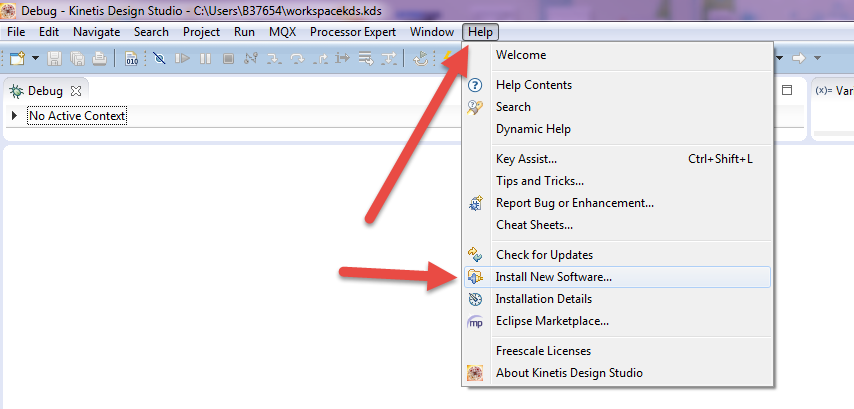Image resolution: width=854 pixels, height=409 pixels.
Task: Toggle Skip All Breakpoints icon
Action: tap(159, 58)
